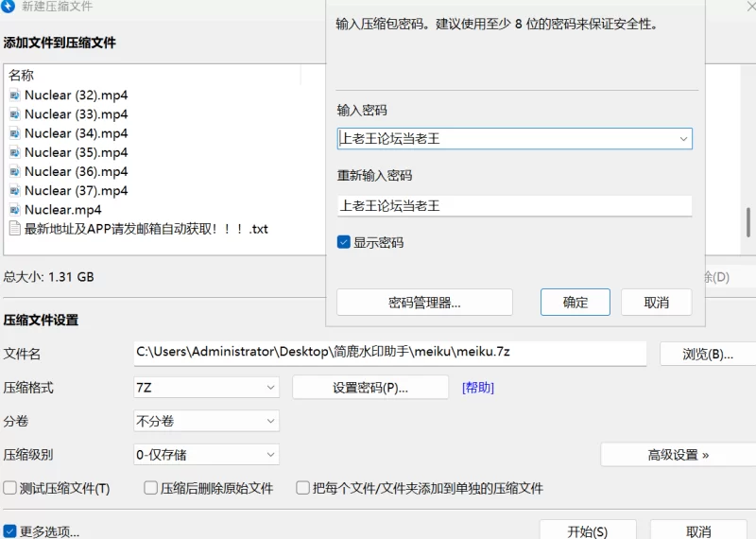Enable 压缩后删除原始文件 checkbox
Screen dimensions: 756x539
151,488
